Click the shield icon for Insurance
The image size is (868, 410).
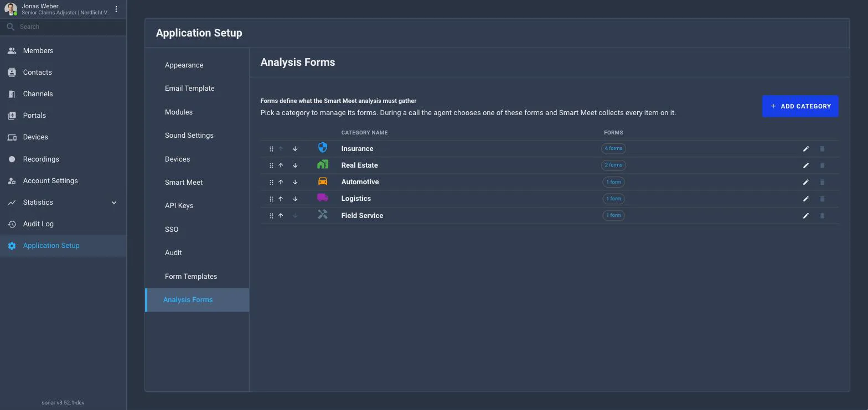323,147
